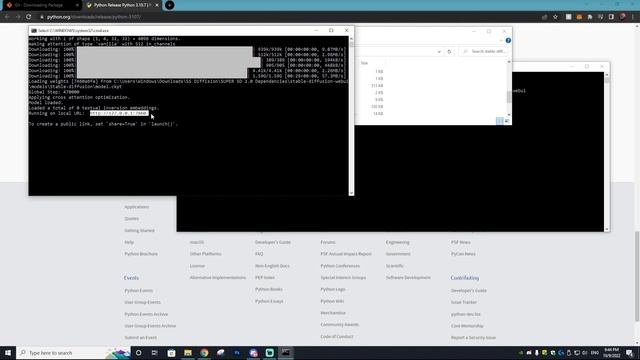
Task: Open the PSF Annual Impact Report link
Action: (x=346, y=254)
